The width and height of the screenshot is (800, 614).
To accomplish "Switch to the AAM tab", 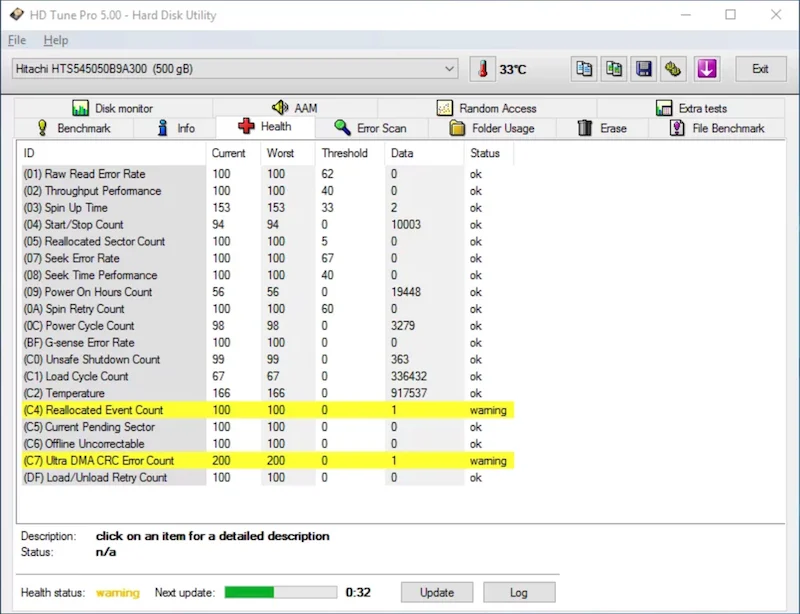I will [x=295, y=108].
